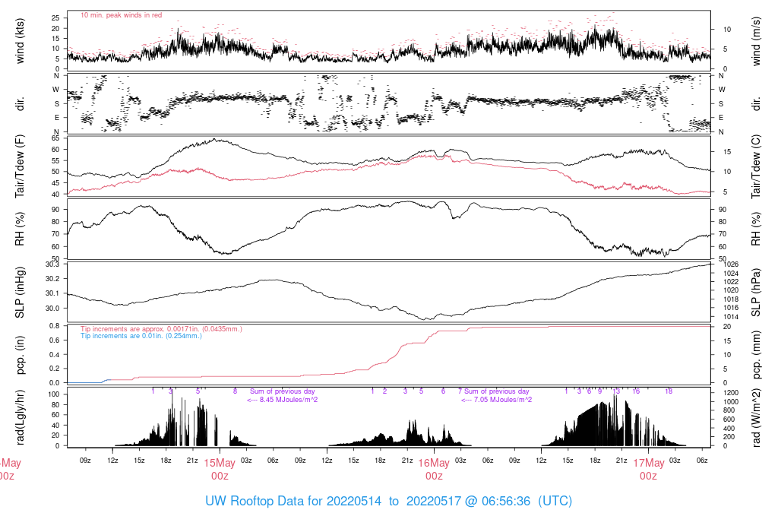Click the 'rad(Lgly/hr)' axis label
Viewport: 778px width, 532px height.
coord(20,417)
